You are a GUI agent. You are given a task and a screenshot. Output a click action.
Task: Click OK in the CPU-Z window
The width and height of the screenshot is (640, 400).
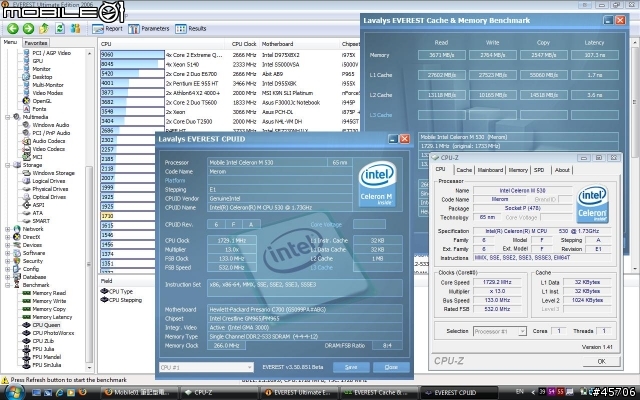602,361
